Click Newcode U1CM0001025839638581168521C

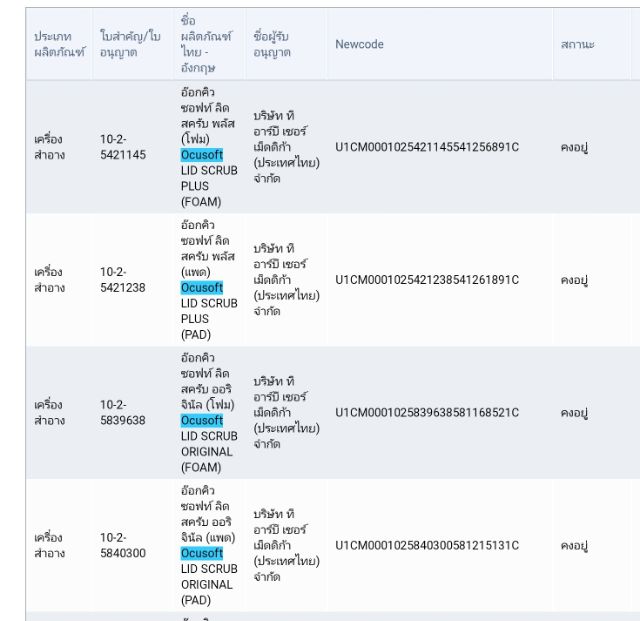(x=427, y=412)
